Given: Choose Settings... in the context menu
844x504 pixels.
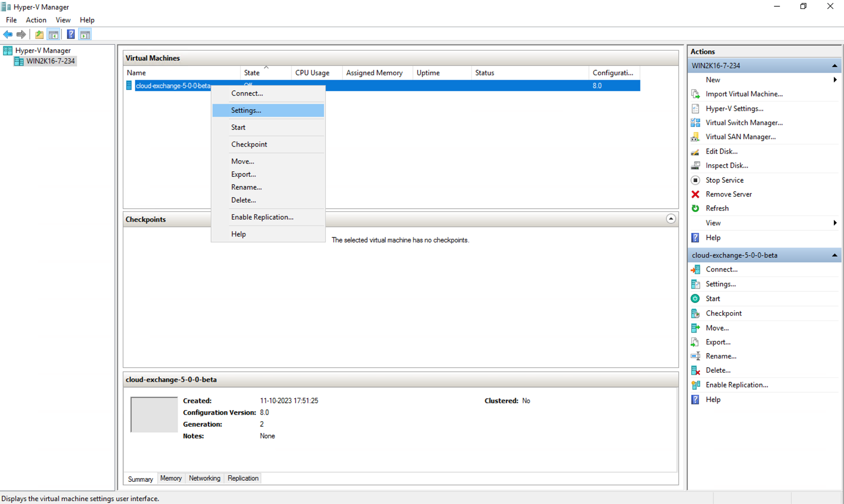Looking at the screenshot, I should pyautogui.click(x=268, y=110).
